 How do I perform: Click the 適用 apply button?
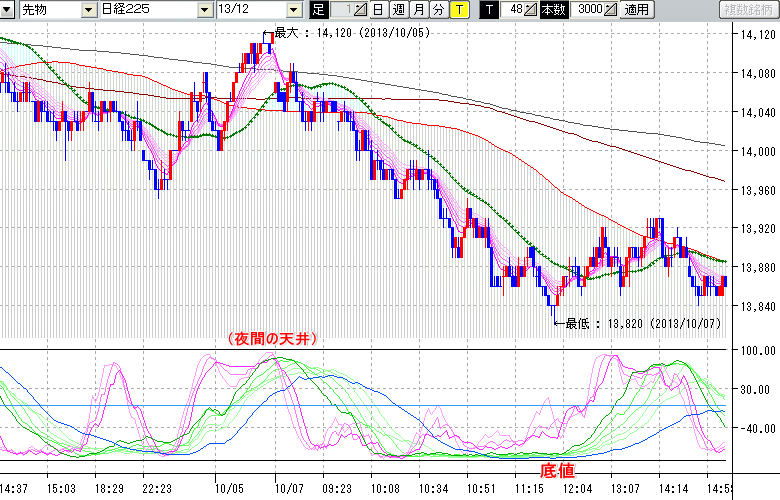tap(636, 10)
